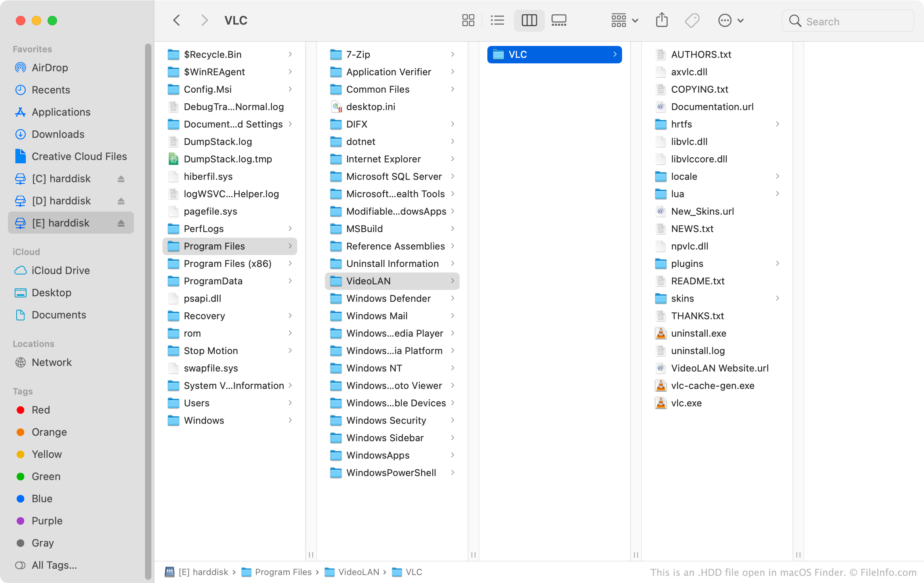
Task: Select the Red tag
Action: coord(40,410)
